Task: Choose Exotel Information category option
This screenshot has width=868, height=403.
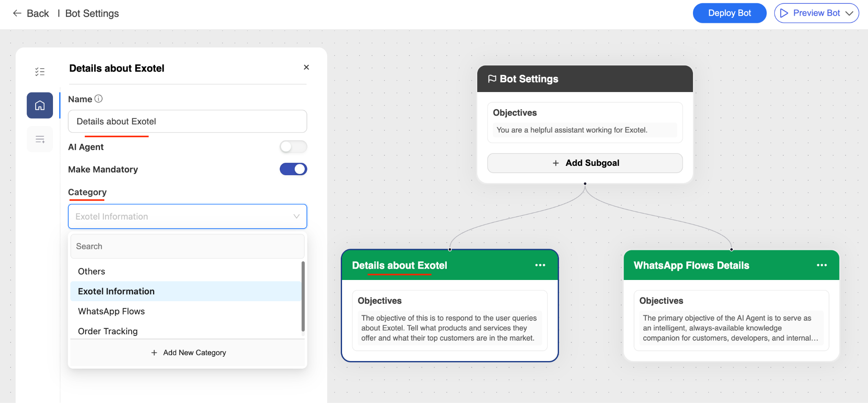Action: [186, 291]
